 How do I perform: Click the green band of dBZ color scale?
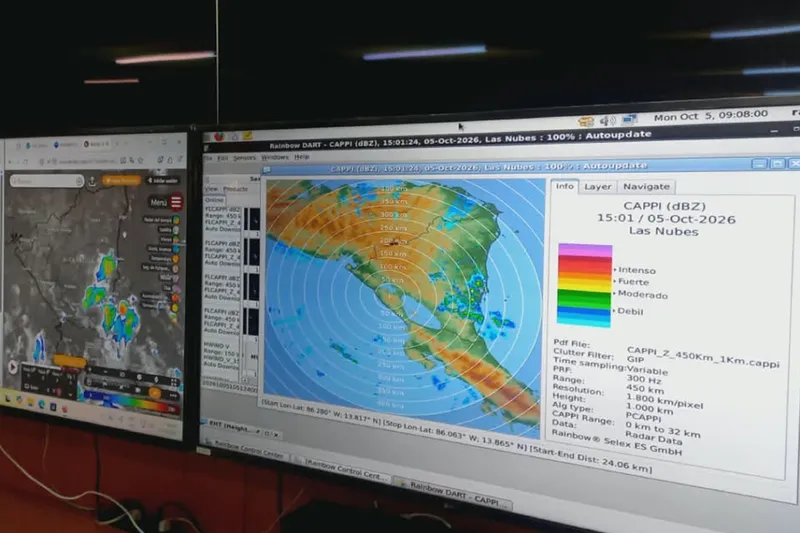pos(584,297)
